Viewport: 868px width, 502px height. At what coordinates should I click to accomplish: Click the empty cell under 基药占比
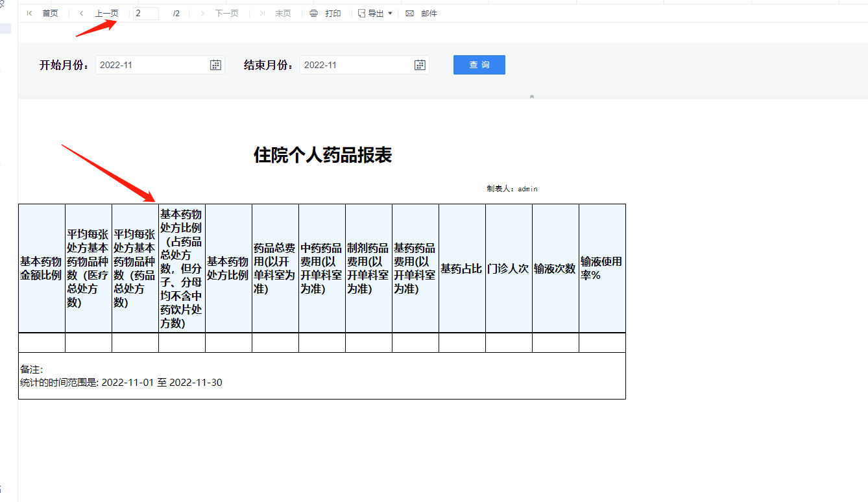point(462,342)
